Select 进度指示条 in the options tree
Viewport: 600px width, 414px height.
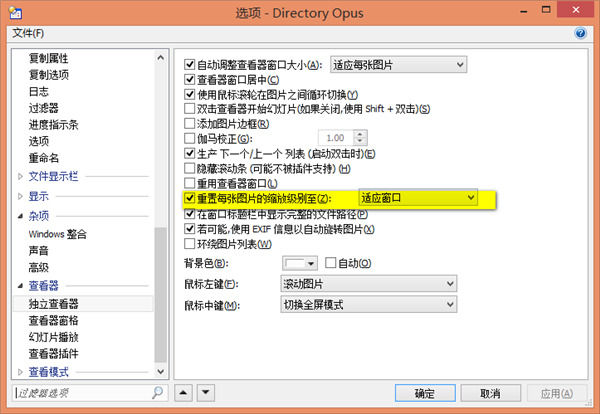[54, 125]
